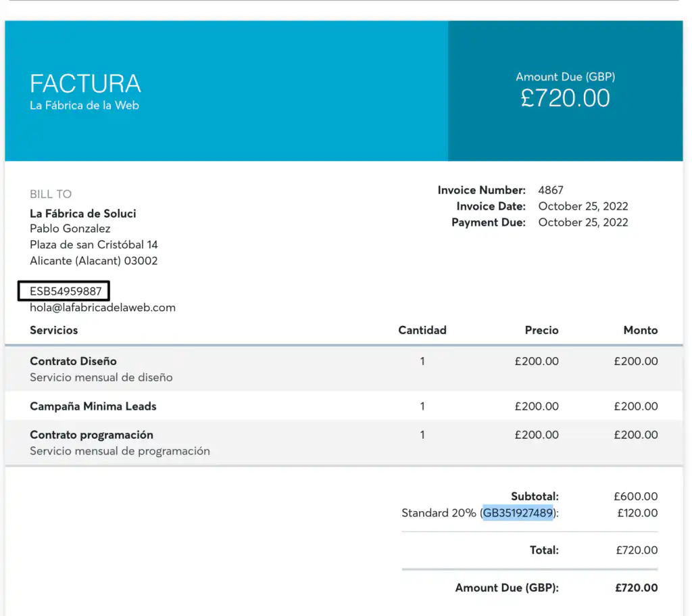The height and width of the screenshot is (616, 692).
Task: Click the Payment Due label
Action: (x=488, y=222)
